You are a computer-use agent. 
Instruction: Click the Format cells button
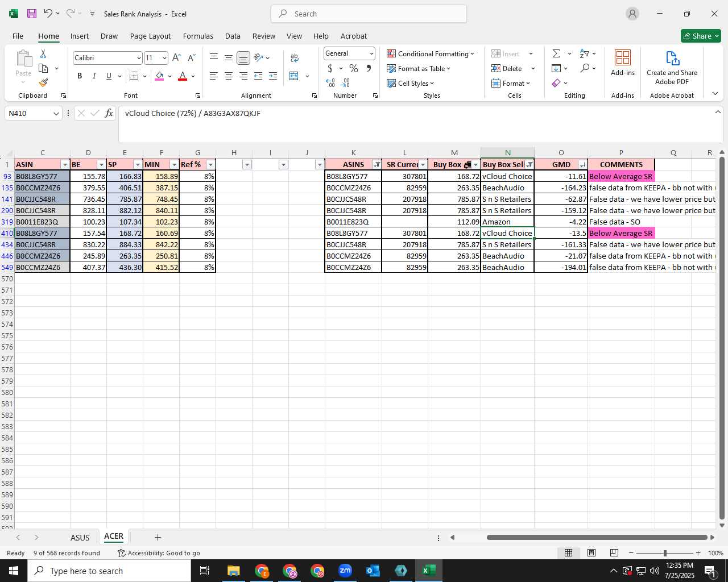coord(511,83)
